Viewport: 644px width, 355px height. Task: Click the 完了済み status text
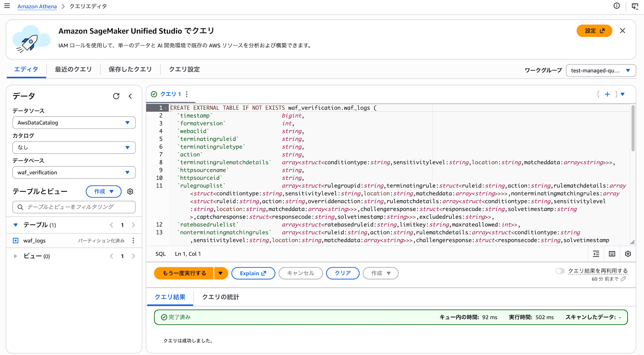tap(180, 317)
